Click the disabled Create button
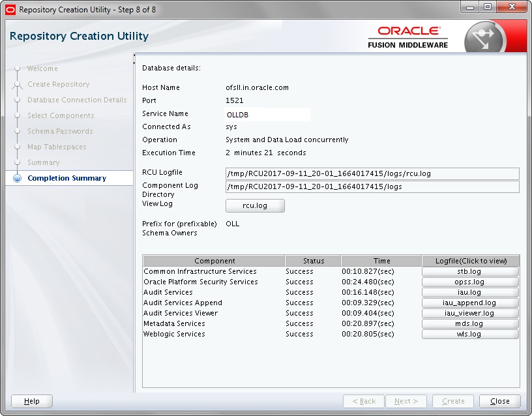The image size is (532, 416). [453, 401]
